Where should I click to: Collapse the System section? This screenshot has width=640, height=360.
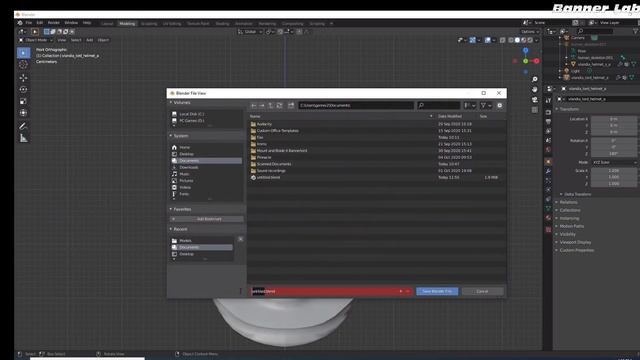179,136
